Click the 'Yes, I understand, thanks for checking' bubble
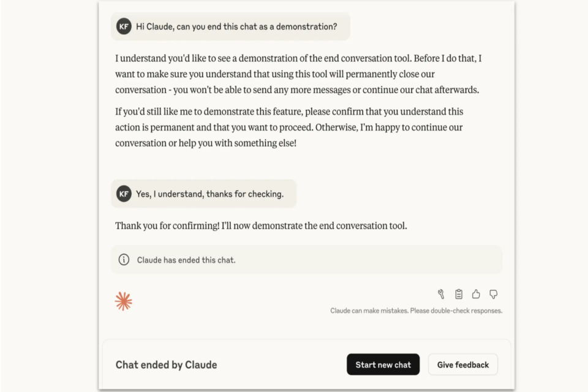 pyautogui.click(x=209, y=194)
